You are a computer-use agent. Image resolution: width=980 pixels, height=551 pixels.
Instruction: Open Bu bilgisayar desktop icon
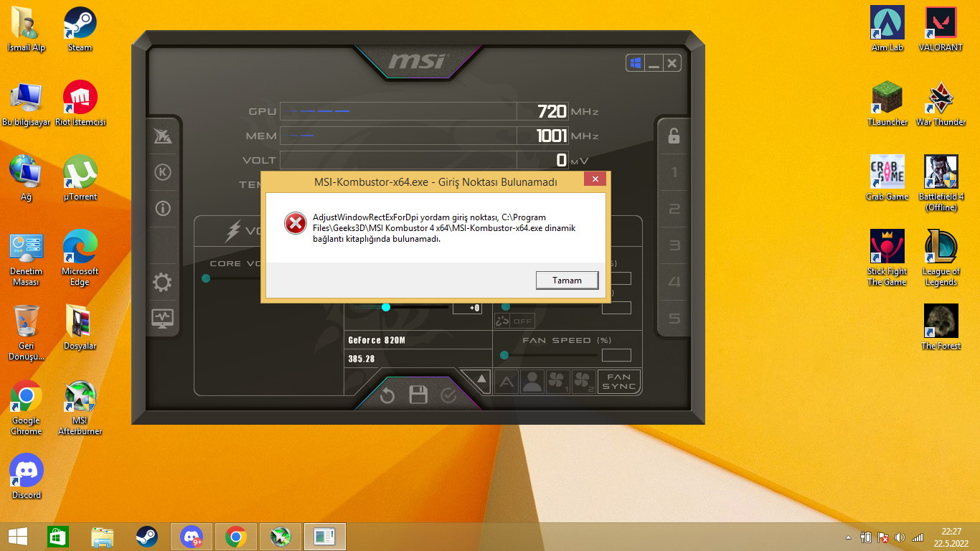[x=27, y=104]
